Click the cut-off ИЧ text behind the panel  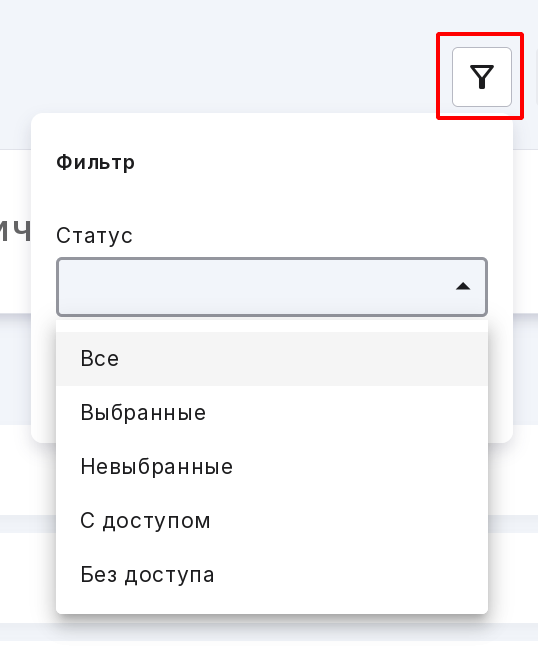pos(15,232)
